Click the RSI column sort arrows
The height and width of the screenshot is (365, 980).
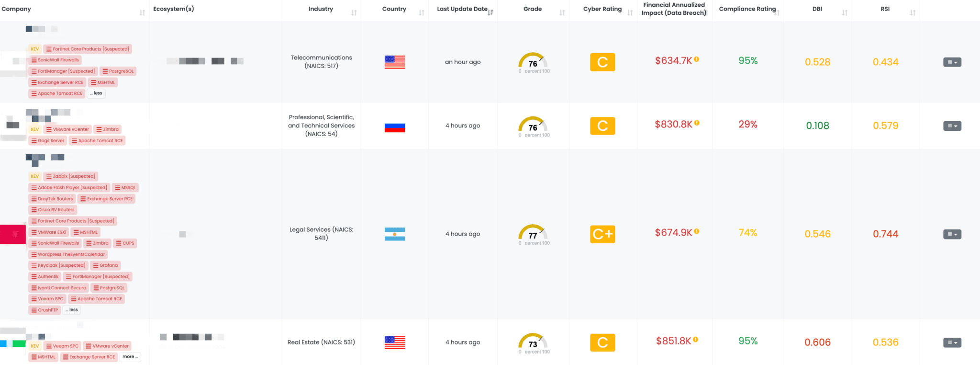(913, 13)
